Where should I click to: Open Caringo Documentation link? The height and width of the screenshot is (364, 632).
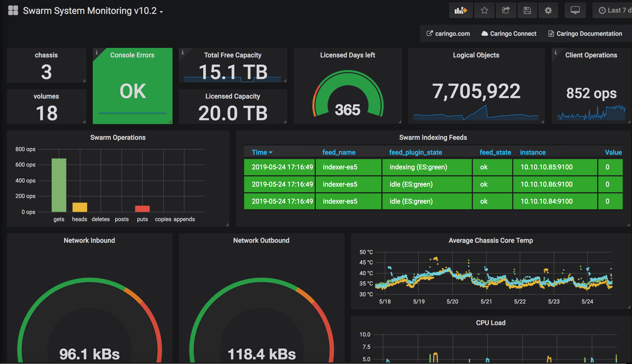tap(585, 34)
